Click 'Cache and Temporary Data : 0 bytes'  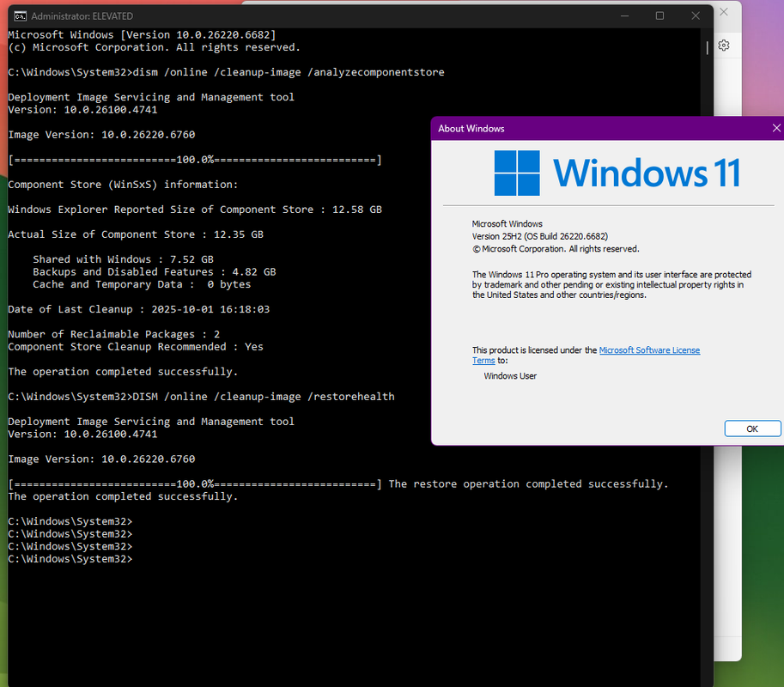click(142, 284)
